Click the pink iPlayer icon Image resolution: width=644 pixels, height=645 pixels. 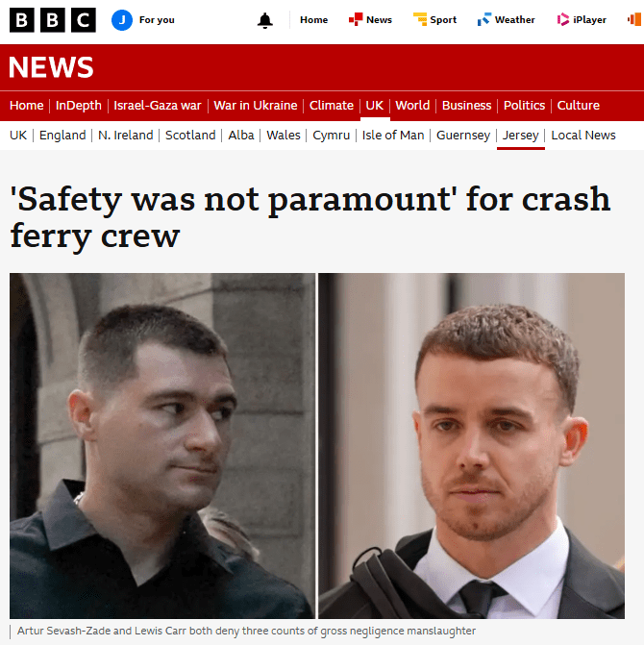coord(562,19)
